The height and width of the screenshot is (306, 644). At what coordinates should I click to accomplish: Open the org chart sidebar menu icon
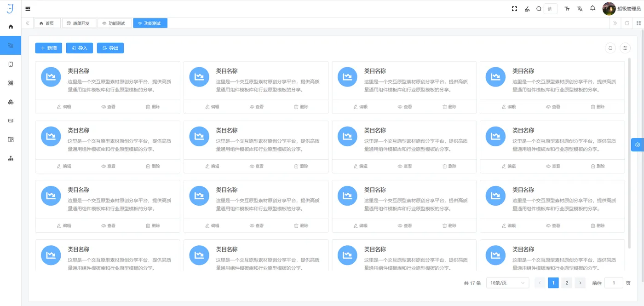coord(10,158)
